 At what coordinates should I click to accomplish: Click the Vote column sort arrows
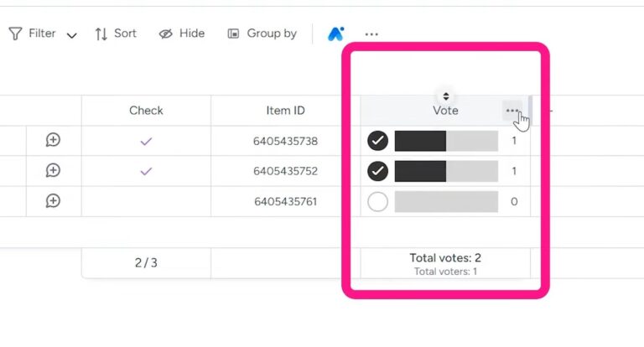[445, 96]
